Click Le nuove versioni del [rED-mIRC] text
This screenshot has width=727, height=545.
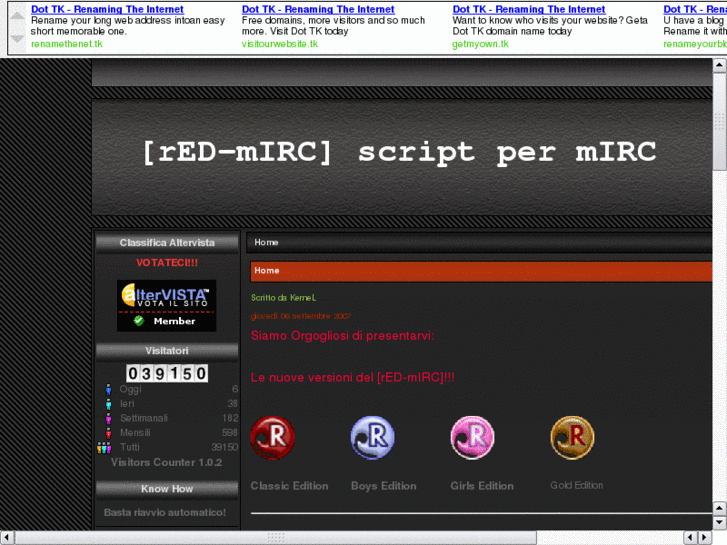pos(352,378)
